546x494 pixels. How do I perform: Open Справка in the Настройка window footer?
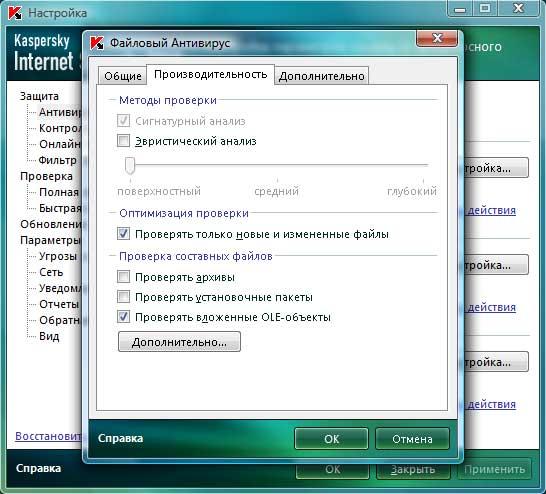pos(38,468)
